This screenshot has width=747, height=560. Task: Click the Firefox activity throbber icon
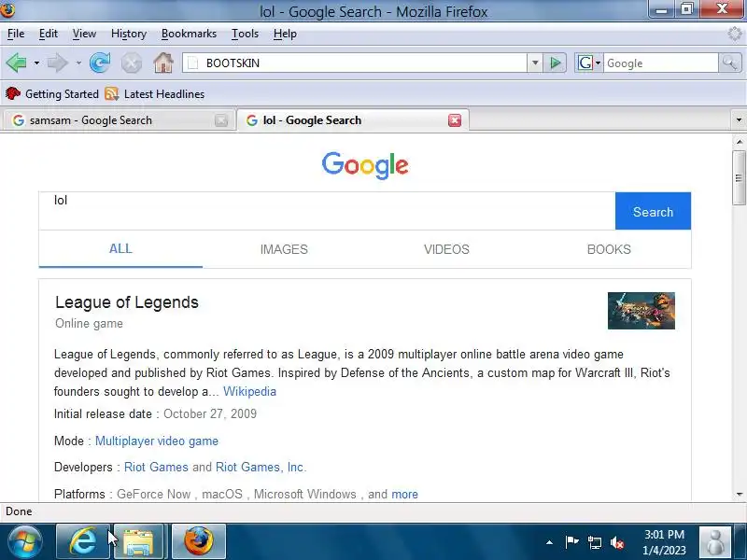pos(735,34)
